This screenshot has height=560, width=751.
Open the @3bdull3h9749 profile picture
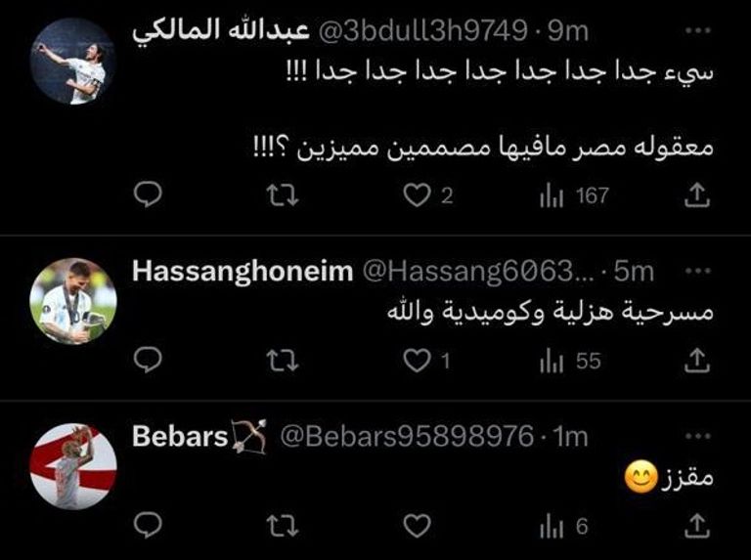(72, 61)
